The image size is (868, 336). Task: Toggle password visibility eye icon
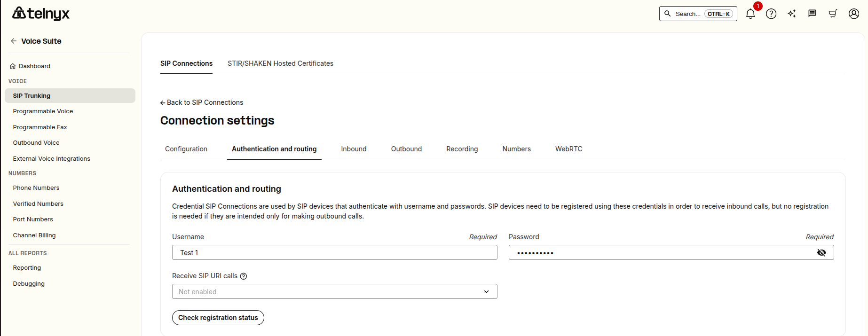coord(821,253)
